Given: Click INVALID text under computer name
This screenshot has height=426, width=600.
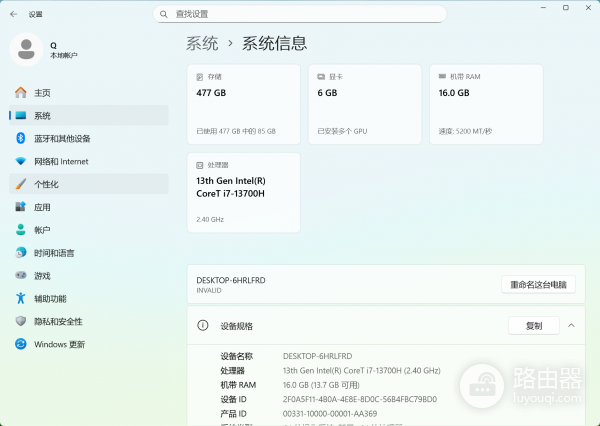Looking at the screenshot, I should pos(209,291).
